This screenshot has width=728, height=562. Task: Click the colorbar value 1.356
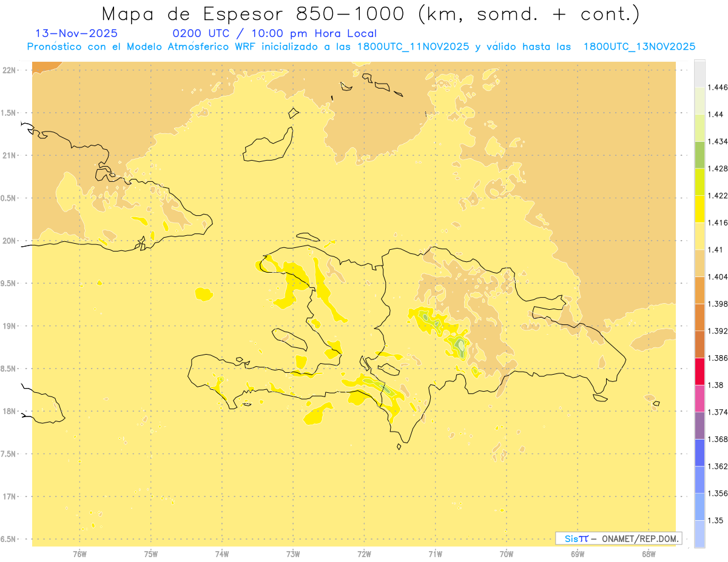718,493
